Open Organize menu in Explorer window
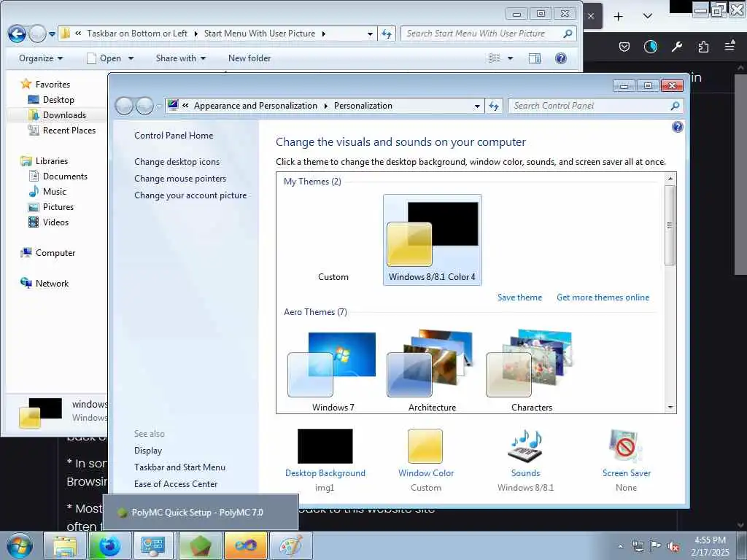Screen dimensions: 747x560 [41, 58]
